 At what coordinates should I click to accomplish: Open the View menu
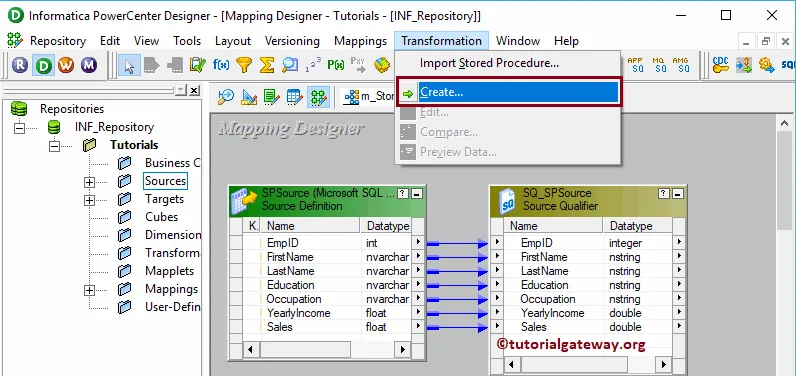click(146, 41)
